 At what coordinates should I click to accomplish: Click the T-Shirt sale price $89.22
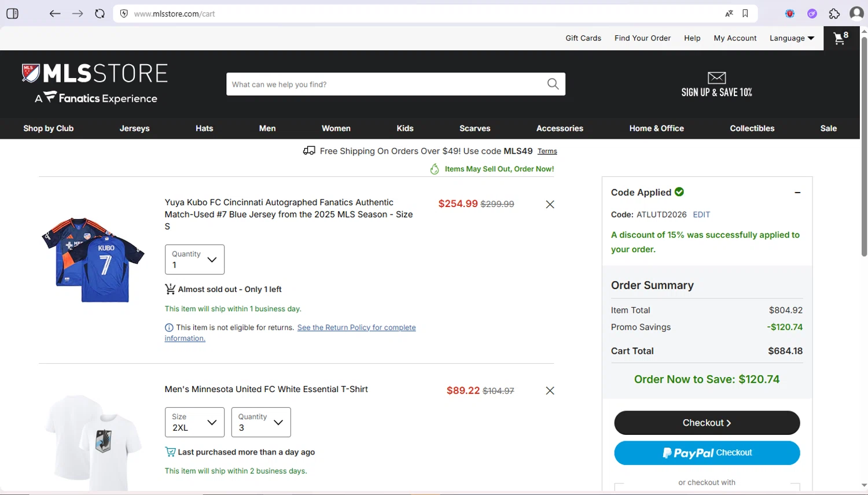coord(463,390)
